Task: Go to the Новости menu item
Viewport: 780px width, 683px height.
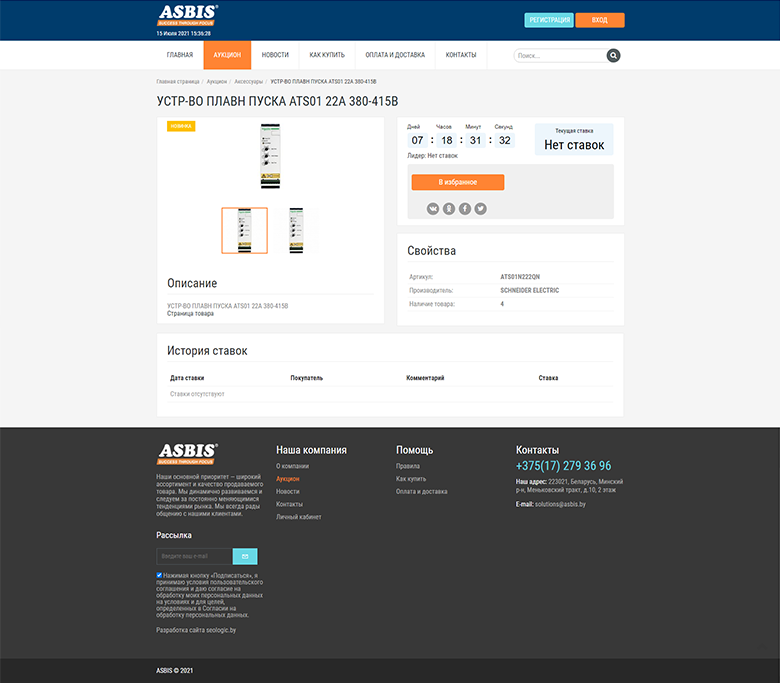Action: click(x=275, y=55)
